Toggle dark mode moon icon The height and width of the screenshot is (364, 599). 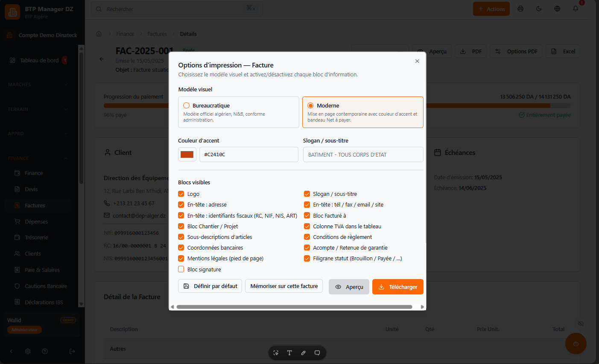coord(539,9)
